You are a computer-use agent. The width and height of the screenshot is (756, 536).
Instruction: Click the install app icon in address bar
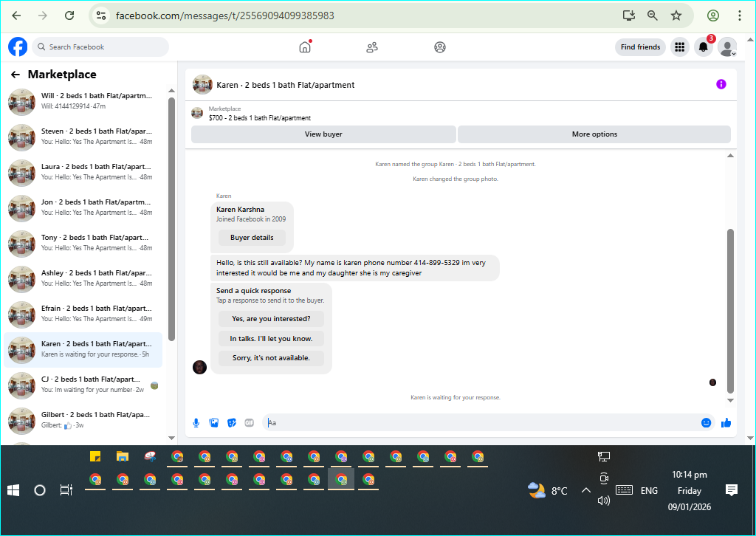coord(629,16)
